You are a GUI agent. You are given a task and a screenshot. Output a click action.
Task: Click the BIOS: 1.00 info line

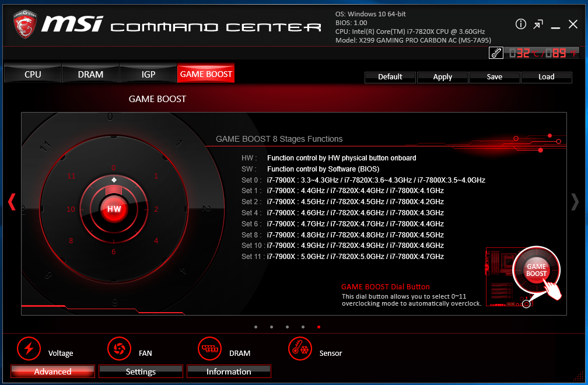point(351,23)
